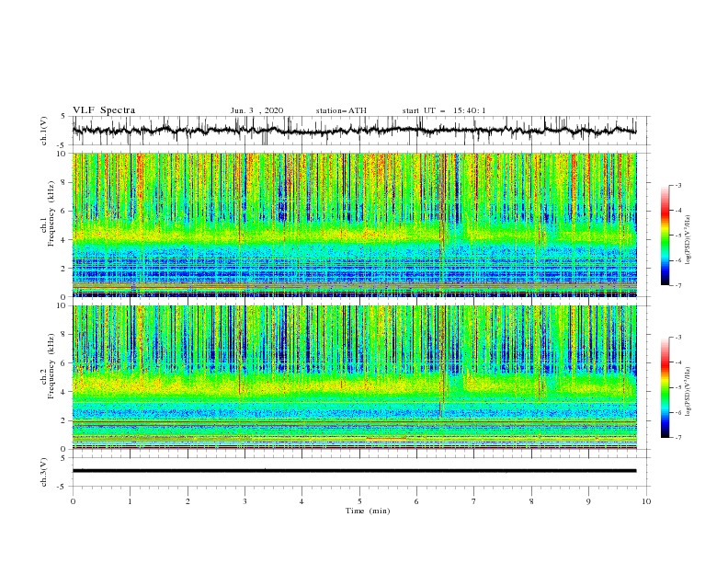The height and width of the screenshot is (563, 728).
Task: Click the time axis tick label "10"
Action: (646, 501)
